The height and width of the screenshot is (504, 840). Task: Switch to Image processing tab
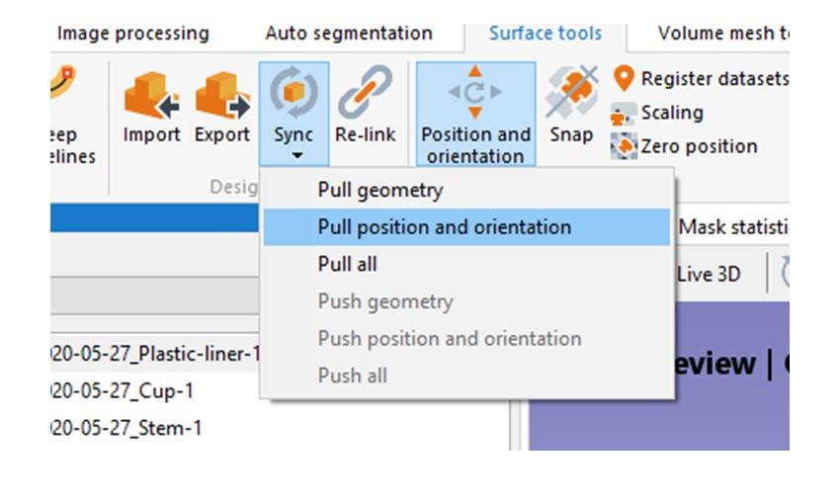[132, 34]
